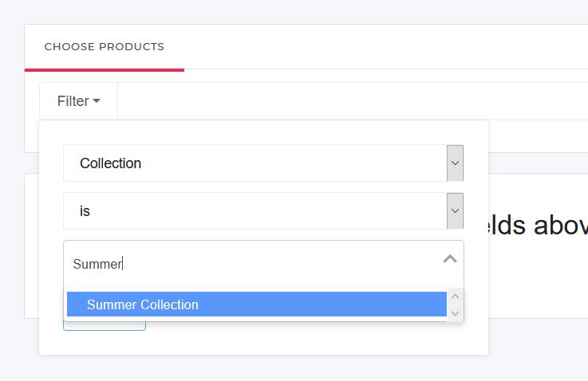Click the suggestion list's up arrow

coord(456,297)
